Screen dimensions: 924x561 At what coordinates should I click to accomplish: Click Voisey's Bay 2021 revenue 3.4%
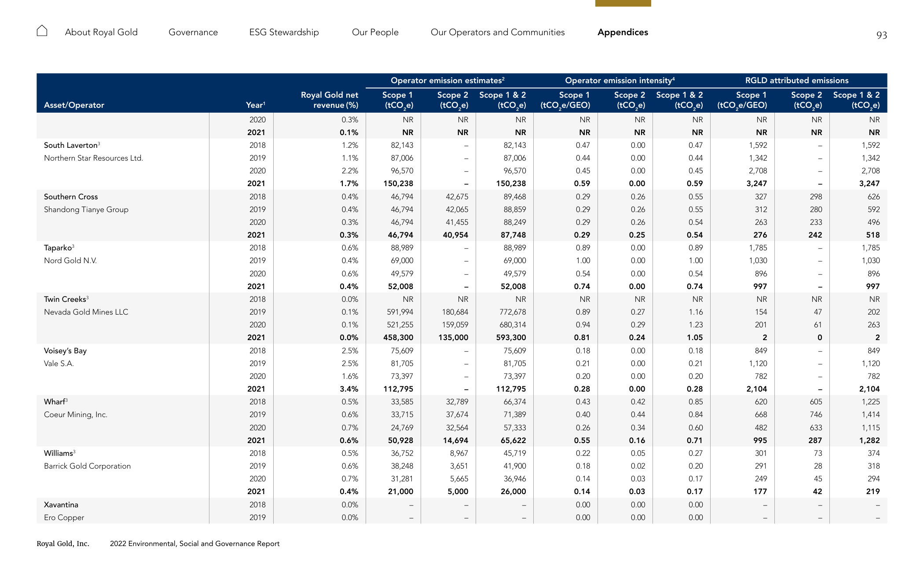[349, 389]
